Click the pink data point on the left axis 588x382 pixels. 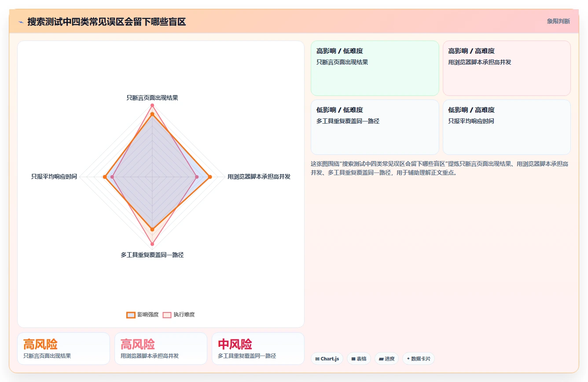112,177
